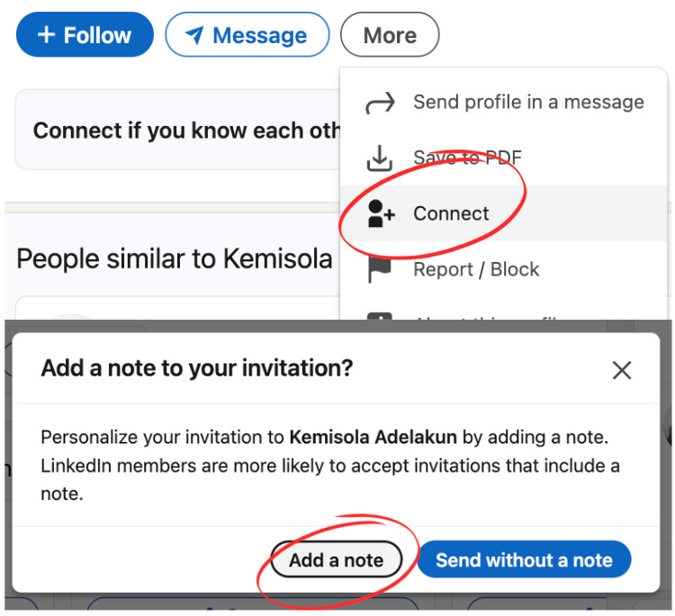This screenshot has width=675, height=616.
Task: Select Send profile in a message
Action: [x=503, y=103]
